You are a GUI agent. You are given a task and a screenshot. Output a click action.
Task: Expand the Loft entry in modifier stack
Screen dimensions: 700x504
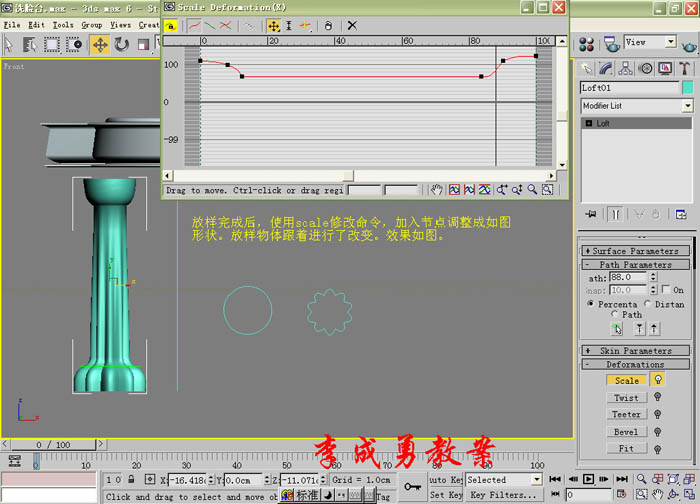point(589,123)
